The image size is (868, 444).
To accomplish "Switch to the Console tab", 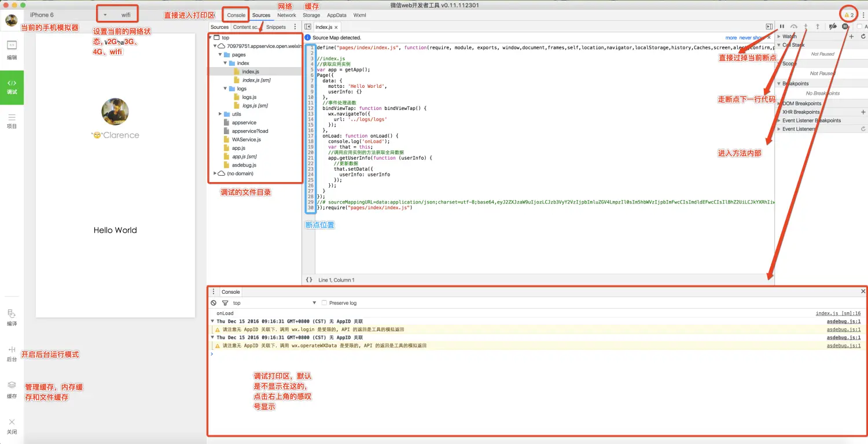I will pyautogui.click(x=236, y=15).
